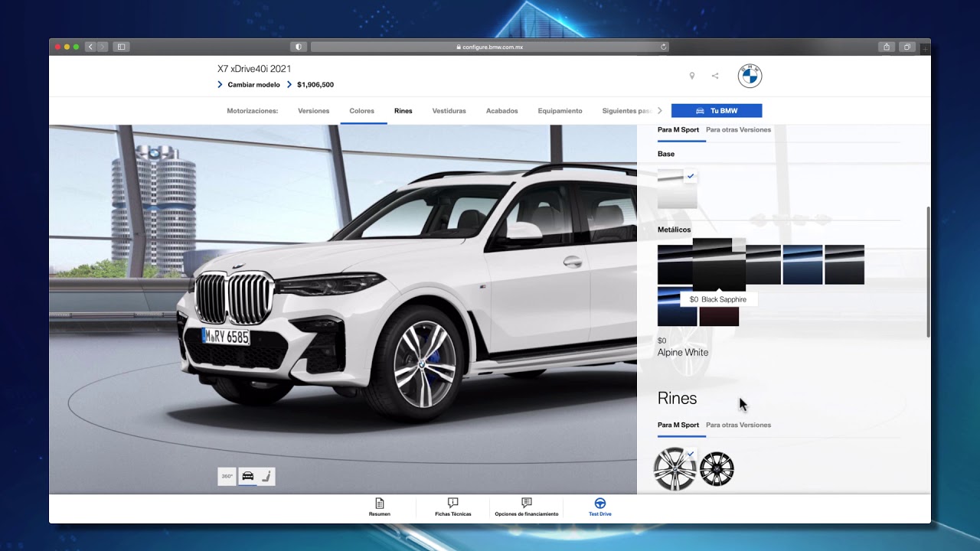Click Safari's forward arrow button

click(103, 47)
